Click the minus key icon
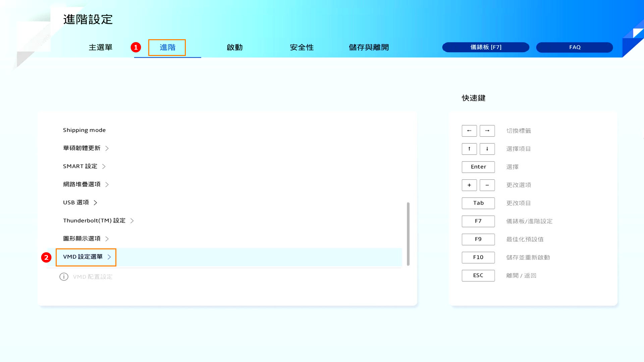This screenshot has width=644, height=362. click(x=487, y=185)
